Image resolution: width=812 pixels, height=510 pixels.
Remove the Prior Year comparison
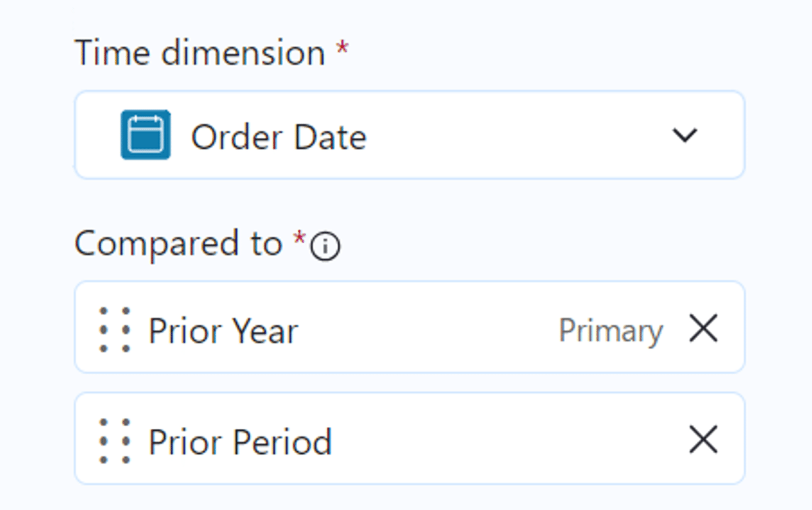[703, 329]
